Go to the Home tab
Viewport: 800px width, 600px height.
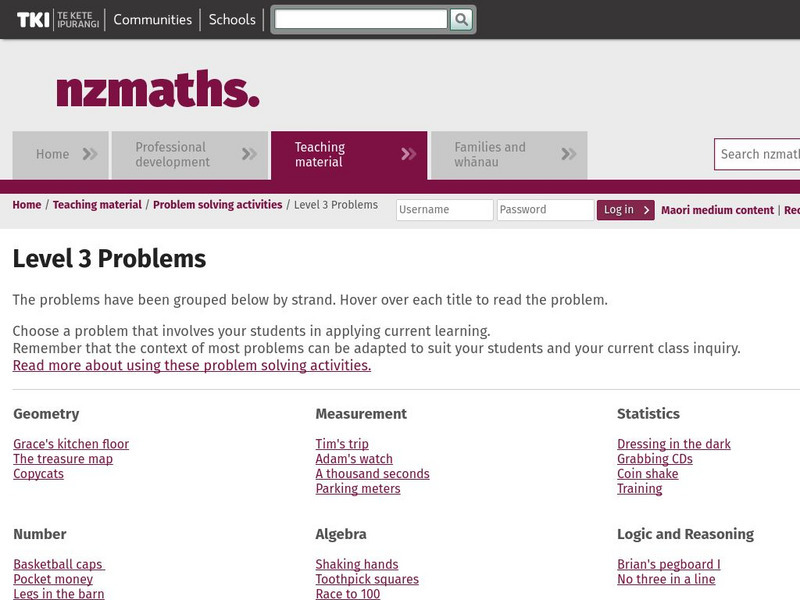(x=60, y=155)
